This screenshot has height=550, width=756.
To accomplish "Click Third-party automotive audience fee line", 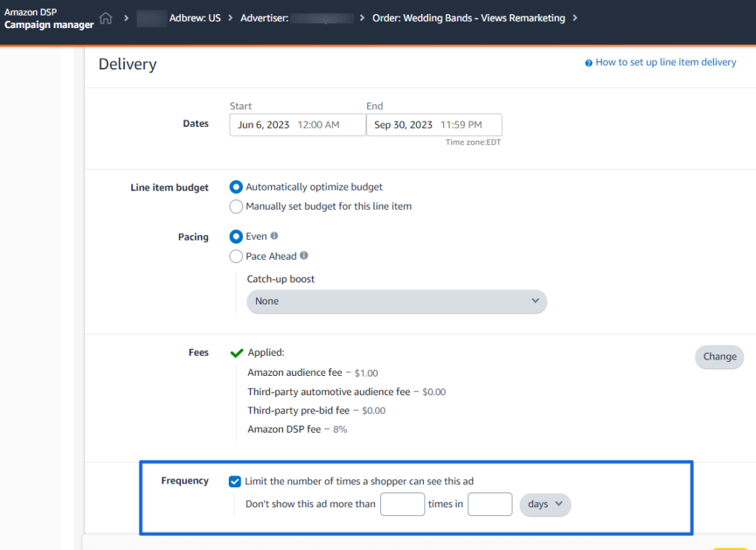I will [346, 392].
